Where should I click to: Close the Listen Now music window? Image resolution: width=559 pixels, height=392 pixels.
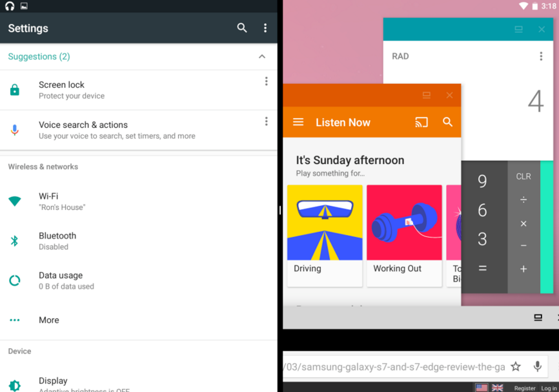coord(449,95)
